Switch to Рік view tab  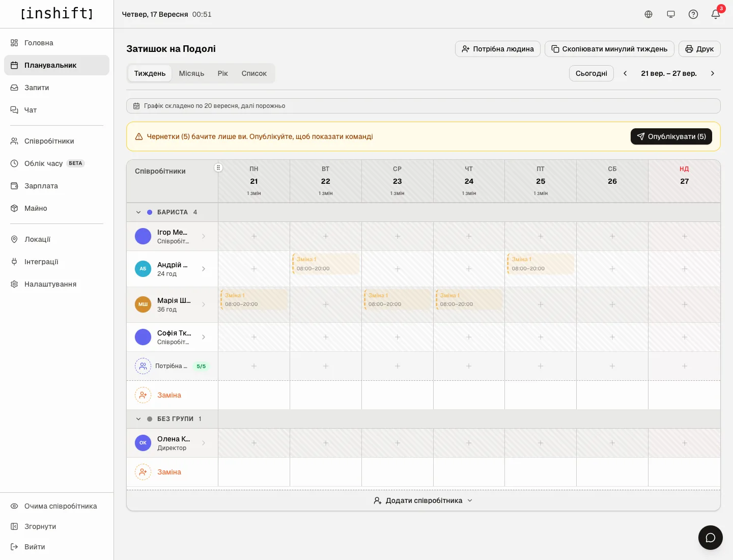(223, 73)
